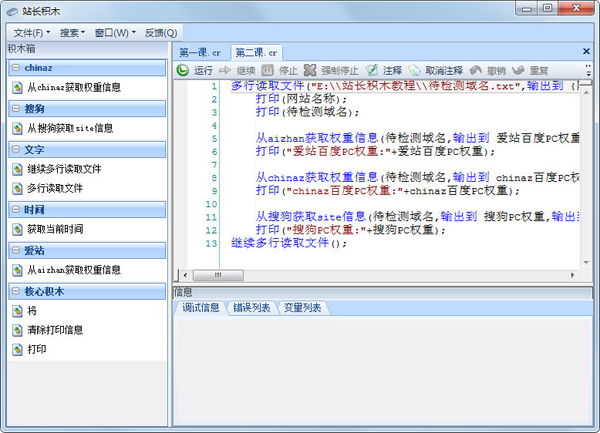Close the current editor tab with X
This screenshot has width=600, height=433.
click(x=586, y=51)
